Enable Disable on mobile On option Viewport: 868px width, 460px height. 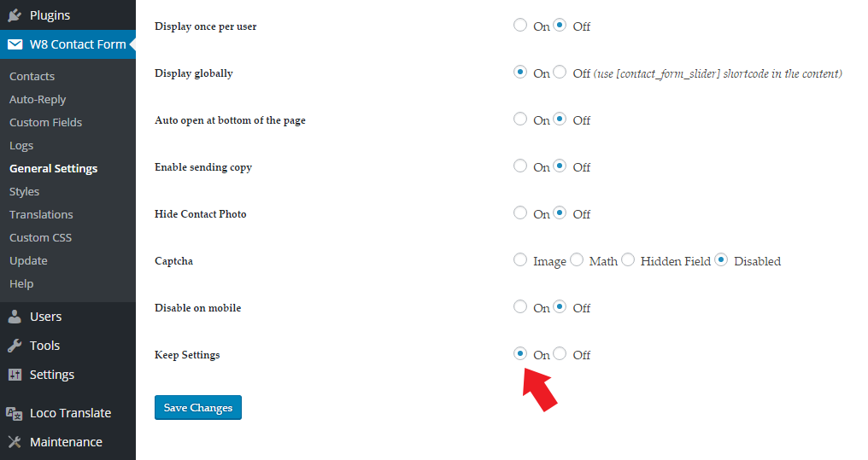click(x=519, y=307)
